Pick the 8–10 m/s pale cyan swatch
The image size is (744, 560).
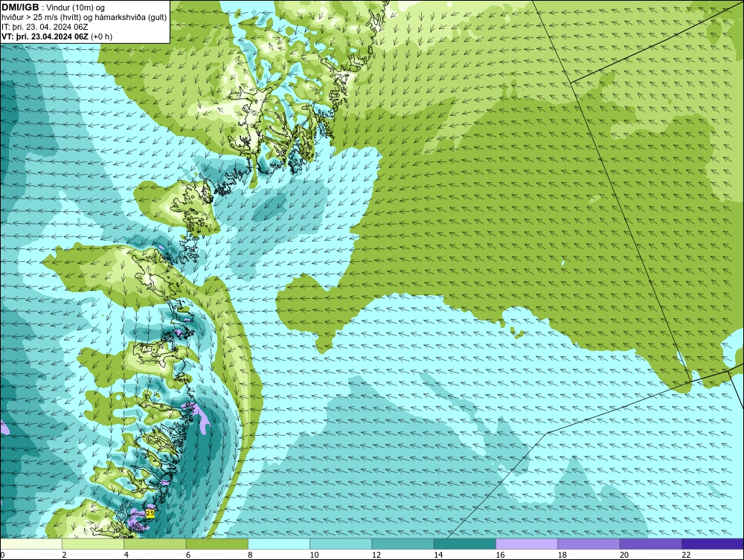[x=279, y=544]
